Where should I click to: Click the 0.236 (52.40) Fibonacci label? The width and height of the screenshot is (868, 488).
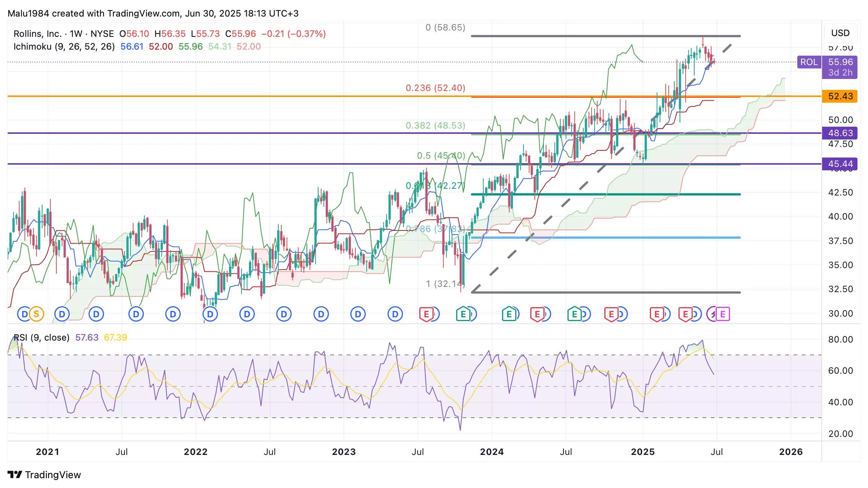[x=435, y=88]
